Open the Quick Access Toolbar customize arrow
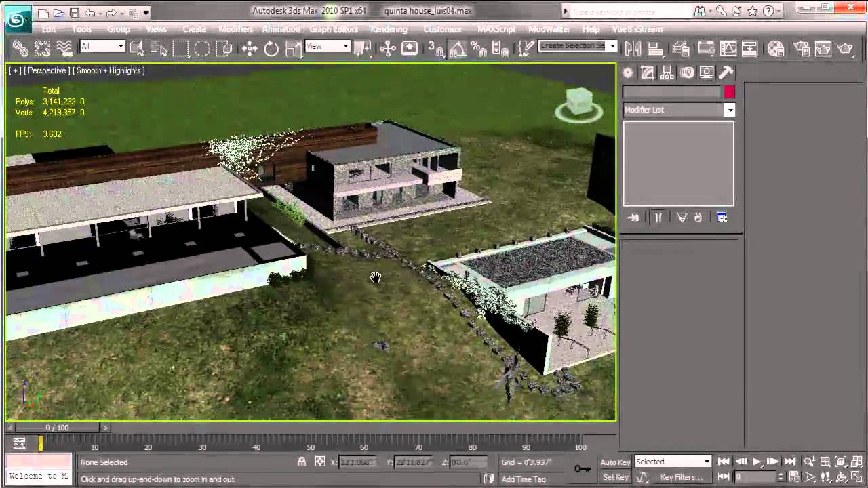The image size is (868, 488). (146, 12)
